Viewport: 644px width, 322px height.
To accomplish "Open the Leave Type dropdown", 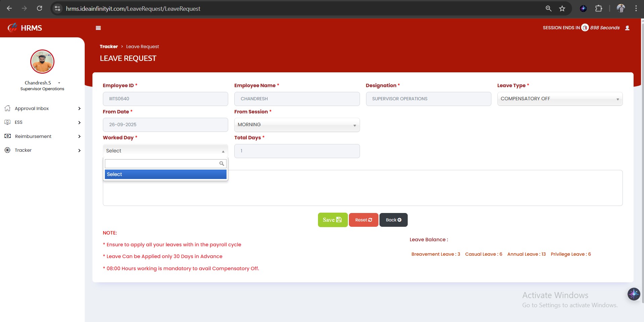I will tap(560, 99).
